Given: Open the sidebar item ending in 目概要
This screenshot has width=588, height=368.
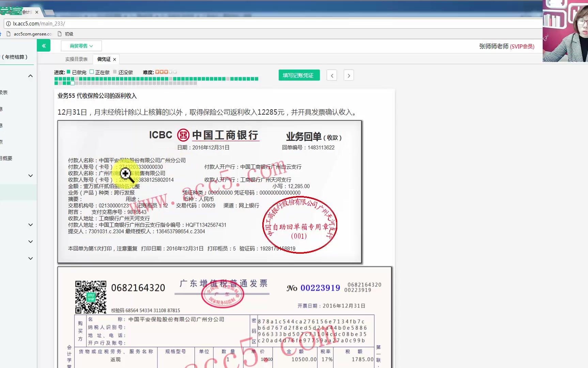Looking at the screenshot, I should (x=6, y=158).
